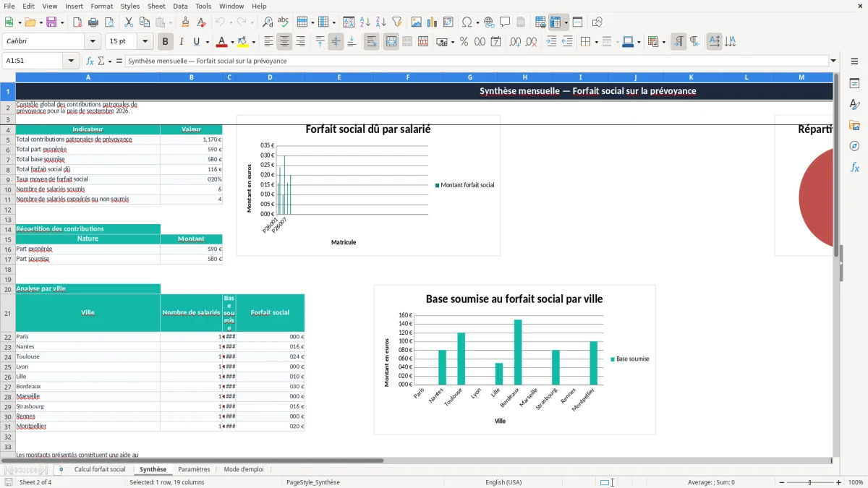The height and width of the screenshot is (488, 868).
Task: Open Find & Replace
Action: click(x=268, y=22)
